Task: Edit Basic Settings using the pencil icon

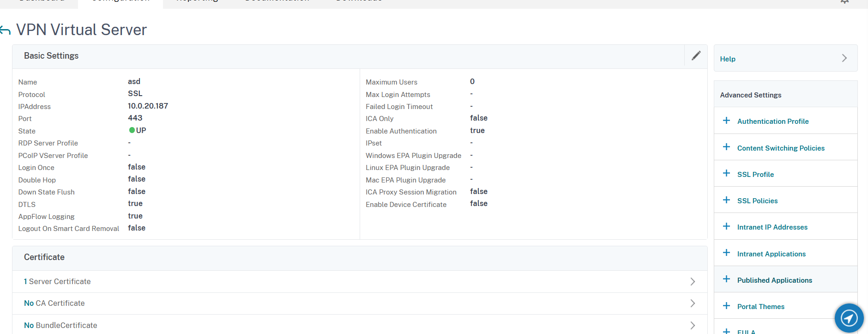Action: [x=696, y=56]
